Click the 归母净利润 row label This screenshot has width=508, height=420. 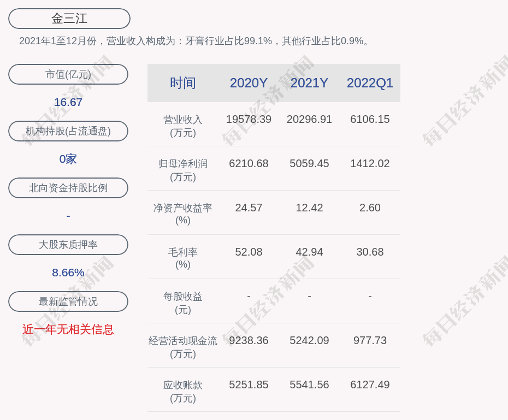(x=183, y=170)
